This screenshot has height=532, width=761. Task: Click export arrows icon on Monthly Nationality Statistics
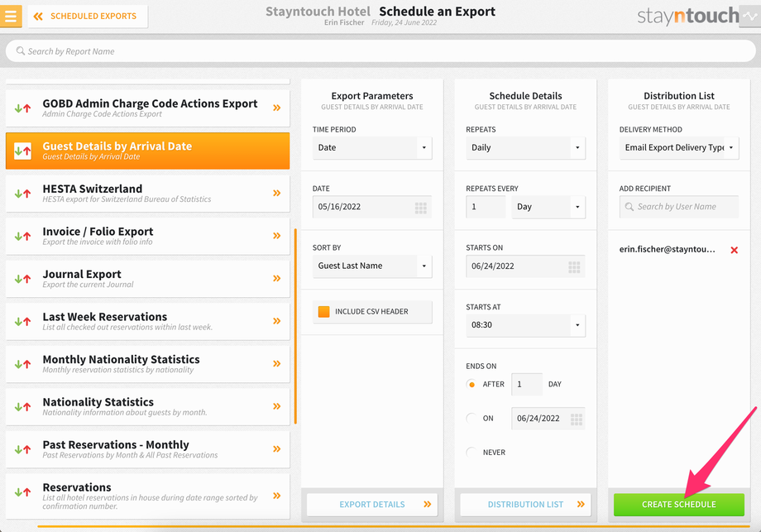(22, 365)
